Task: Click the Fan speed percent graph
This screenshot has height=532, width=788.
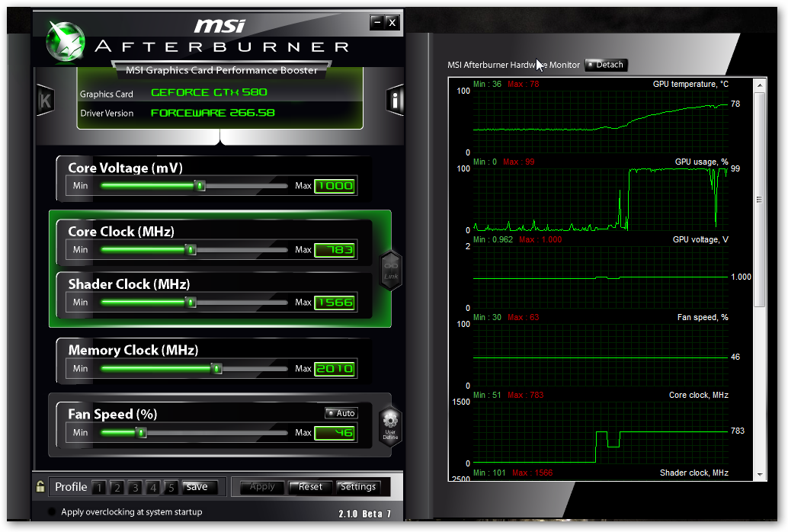Action: click(601, 355)
